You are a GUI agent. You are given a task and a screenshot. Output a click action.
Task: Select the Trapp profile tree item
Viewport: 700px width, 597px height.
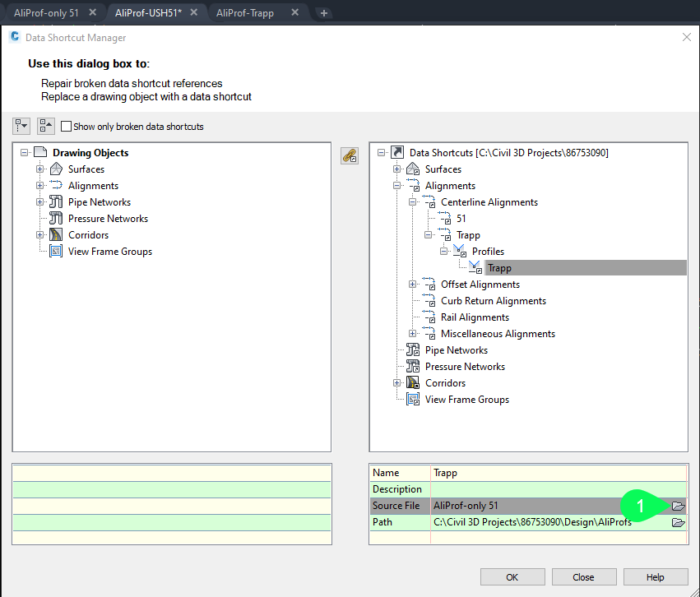click(499, 268)
